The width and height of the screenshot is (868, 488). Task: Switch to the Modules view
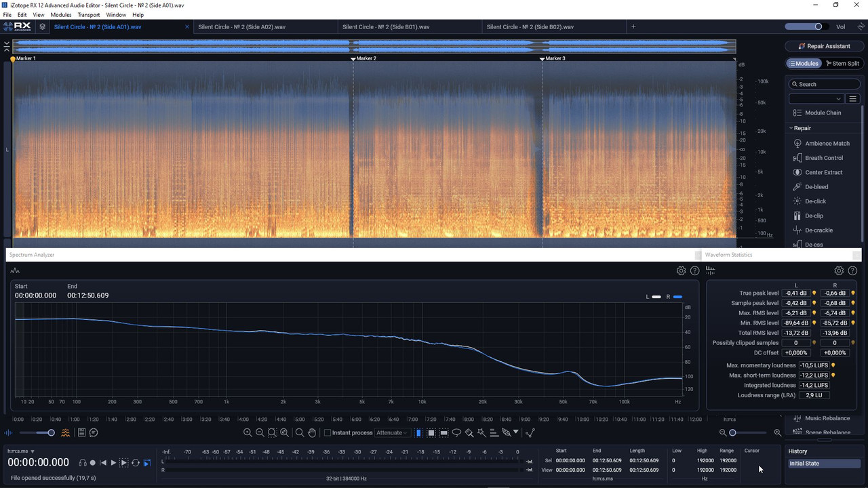(x=804, y=64)
